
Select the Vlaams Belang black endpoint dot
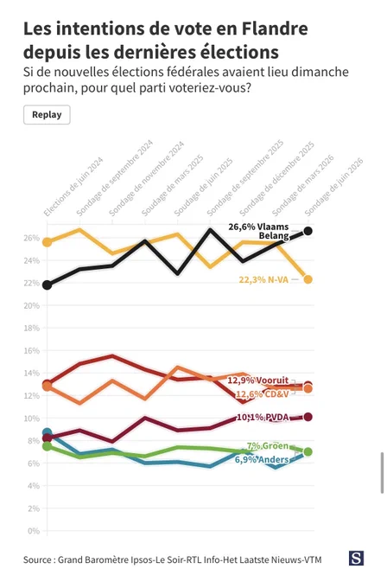pyautogui.click(x=308, y=231)
